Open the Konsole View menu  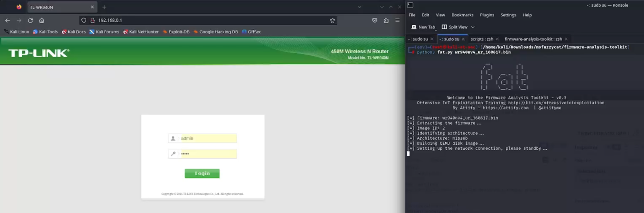(440, 15)
